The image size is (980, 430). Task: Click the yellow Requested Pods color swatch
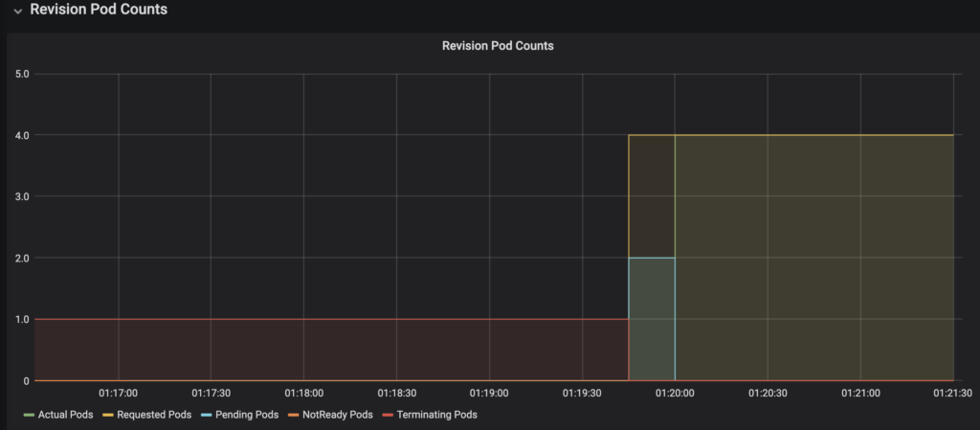click(109, 416)
